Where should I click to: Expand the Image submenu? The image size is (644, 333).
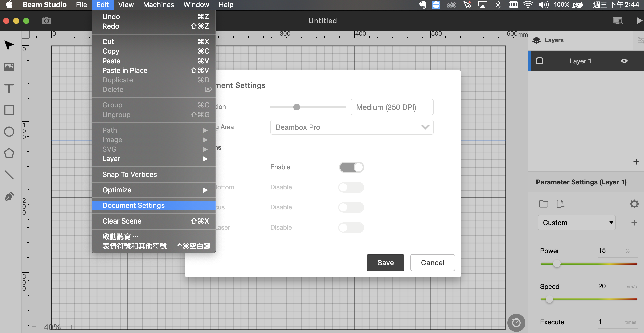154,140
